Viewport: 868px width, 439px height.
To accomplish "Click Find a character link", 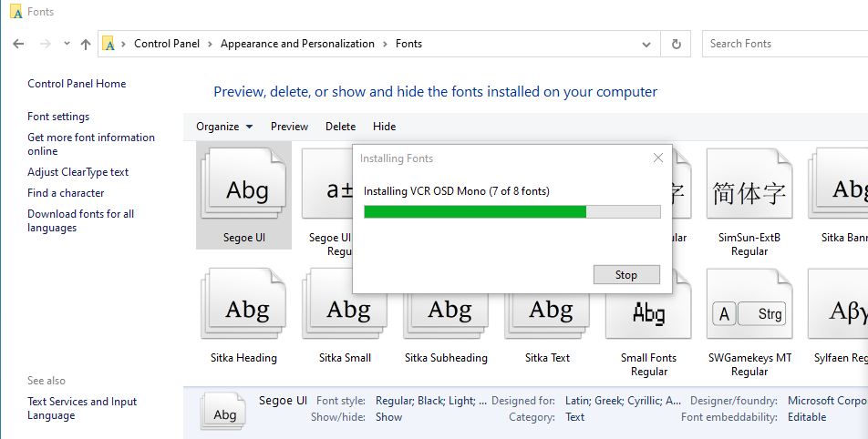I will click(x=66, y=193).
